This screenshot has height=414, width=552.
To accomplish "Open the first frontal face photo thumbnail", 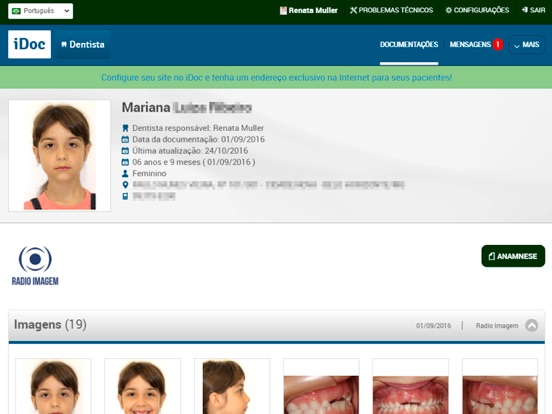I will click(x=54, y=386).
